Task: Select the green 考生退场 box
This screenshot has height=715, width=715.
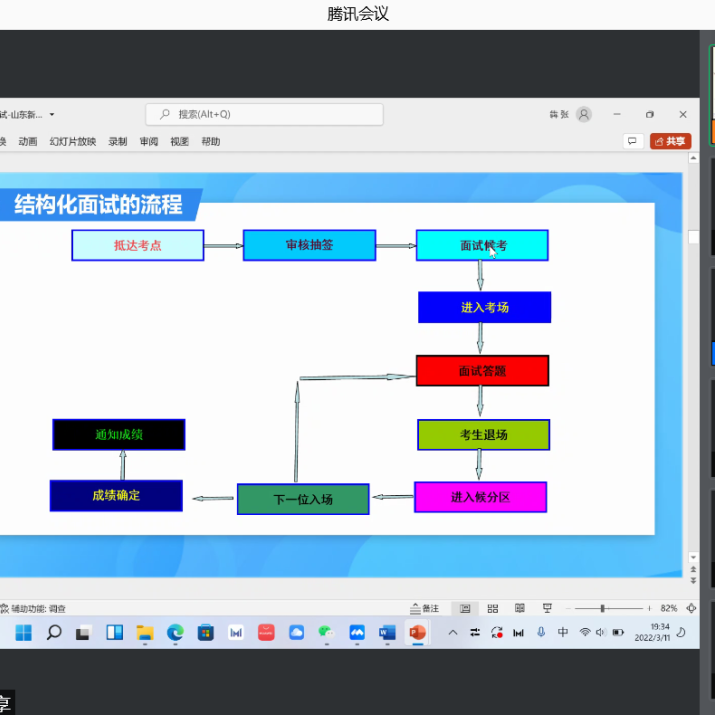Action: [x=483, y=435]
